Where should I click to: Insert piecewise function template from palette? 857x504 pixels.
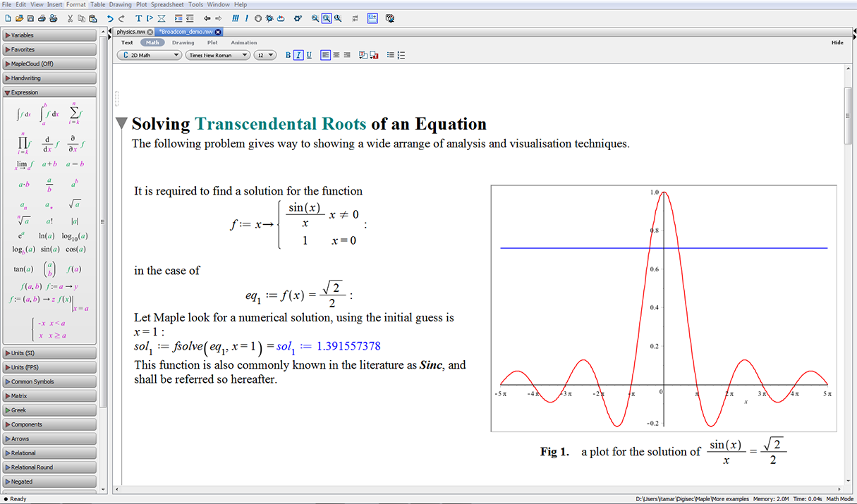click(49, 329)
